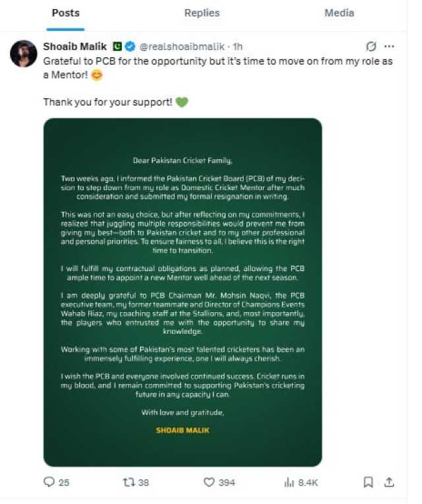Click the tweet text about PCB mentor role
The width and height of the screenshot is (422, 504).
tap(218, 68)
